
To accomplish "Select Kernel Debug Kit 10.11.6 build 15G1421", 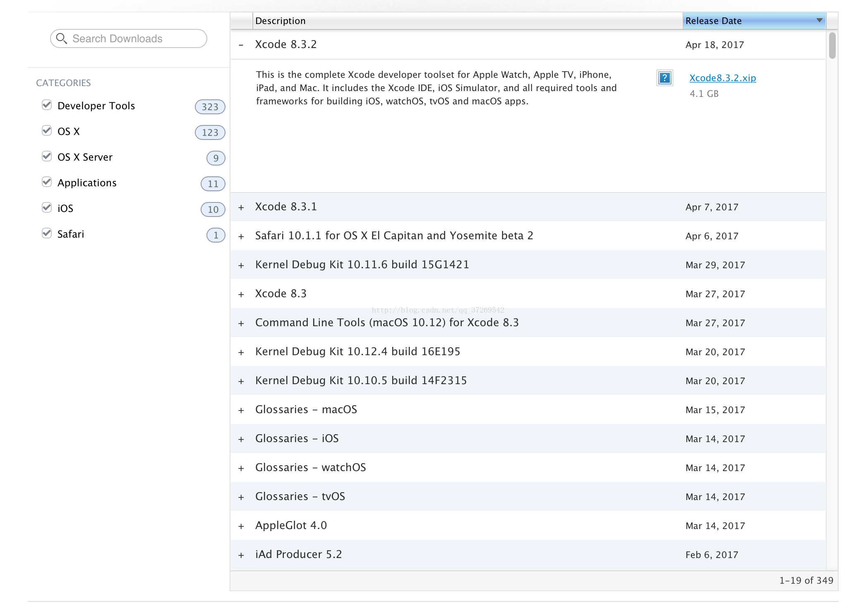I will pyautogui.click(x=362, y=265).
